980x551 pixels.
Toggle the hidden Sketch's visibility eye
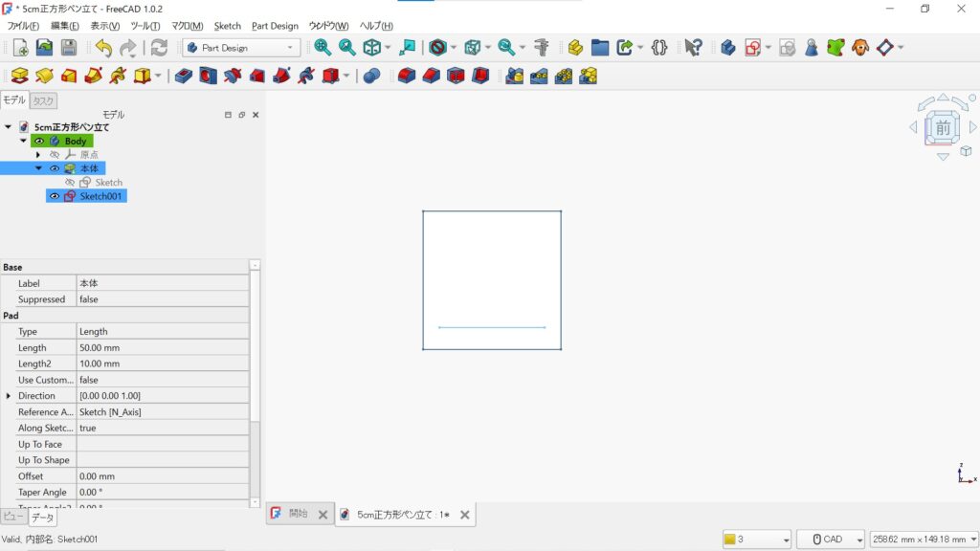click(x=70, y=182)
